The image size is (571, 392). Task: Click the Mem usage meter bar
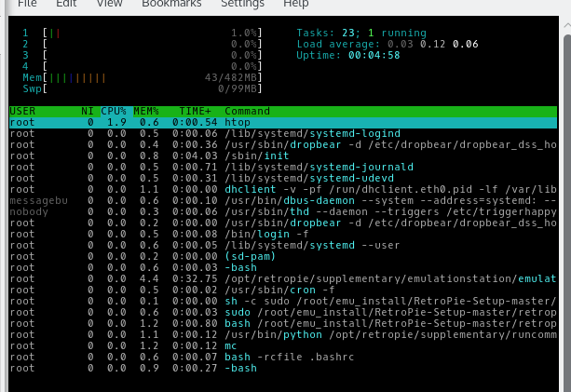pyautogui.click(x=140, y=77)
